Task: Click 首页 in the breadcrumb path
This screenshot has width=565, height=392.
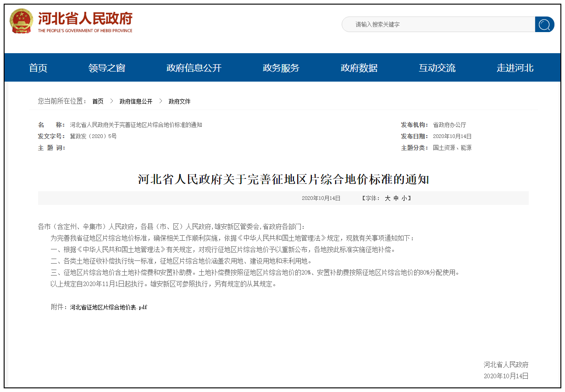Action: pyautogui.click(x=98, y=101)
